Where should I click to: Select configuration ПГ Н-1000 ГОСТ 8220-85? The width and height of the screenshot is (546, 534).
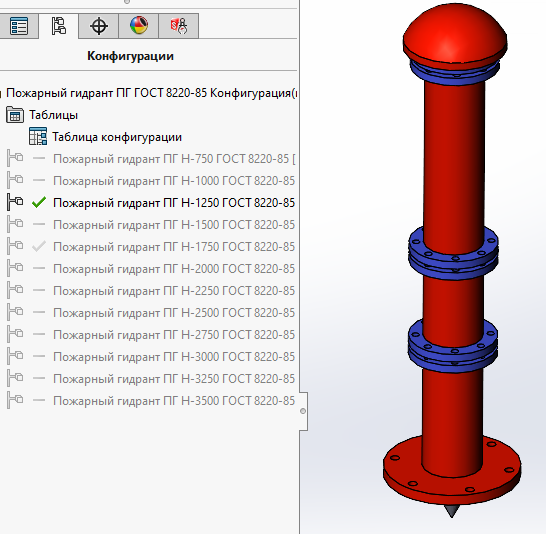tap(174, 181)
